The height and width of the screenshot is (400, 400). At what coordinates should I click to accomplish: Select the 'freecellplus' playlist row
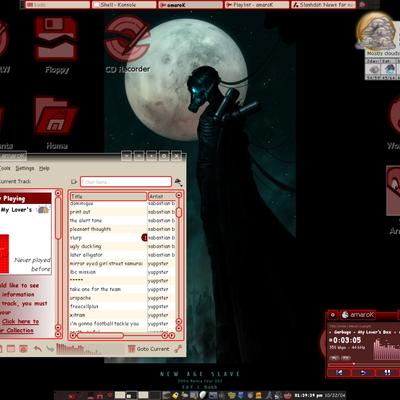tap(122, 307)
